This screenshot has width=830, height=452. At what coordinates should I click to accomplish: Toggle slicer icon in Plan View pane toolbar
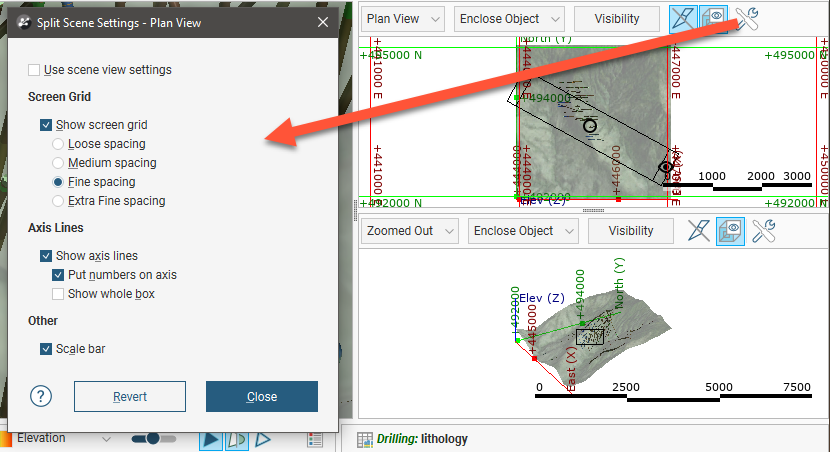(683, 19)
